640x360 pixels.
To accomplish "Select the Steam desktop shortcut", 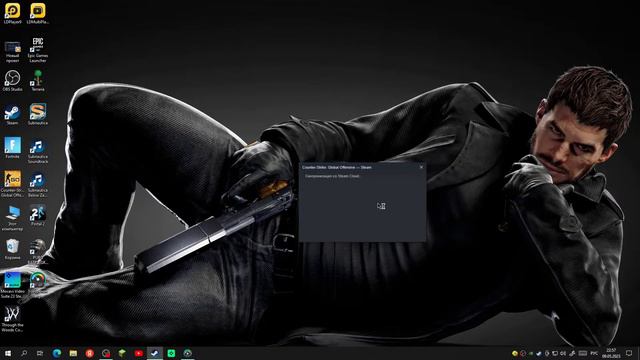I will tap(13, 115).
